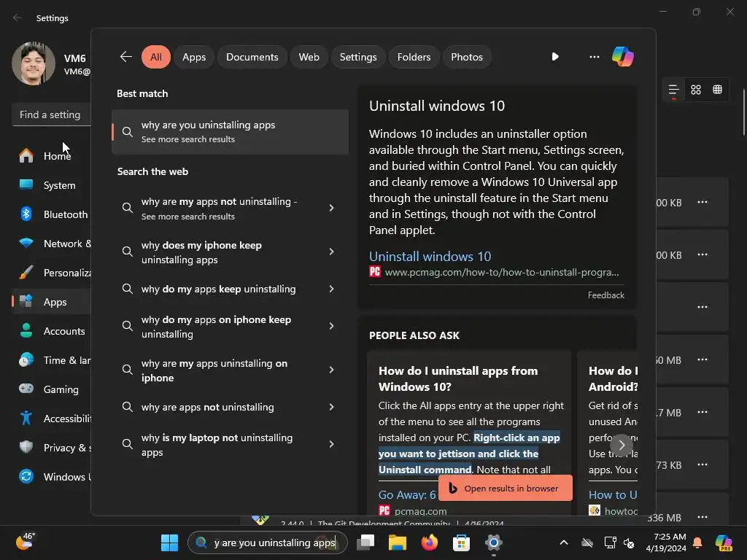Click the Find a setting search box
This screenshot has width=747, height=560.
coord(52,114)
